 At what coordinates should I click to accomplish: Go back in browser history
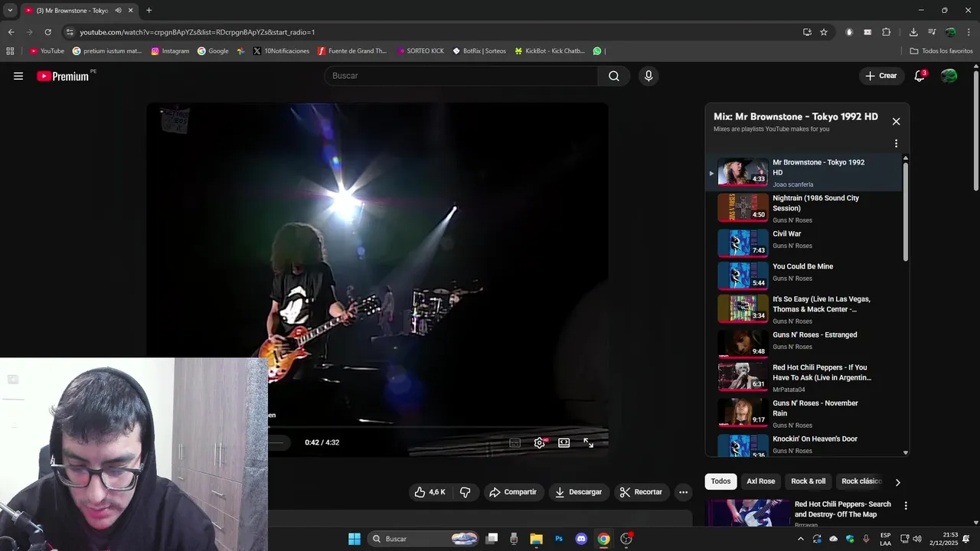pos(11,32)
